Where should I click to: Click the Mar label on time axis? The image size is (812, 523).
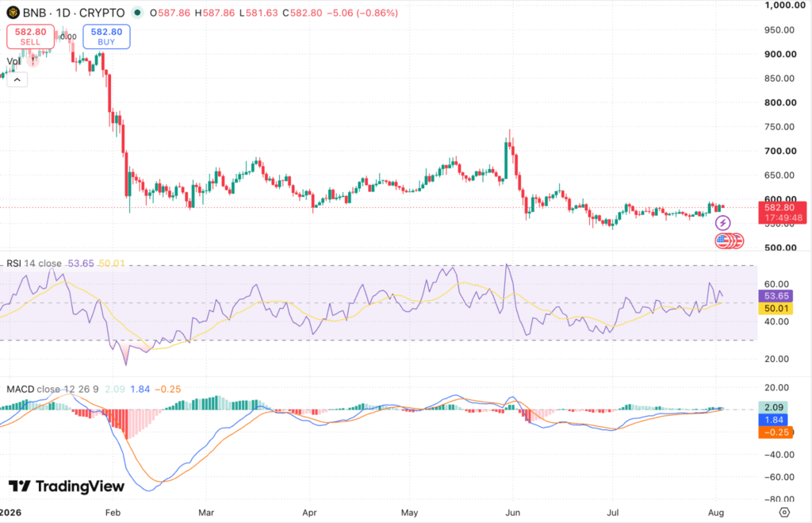tap(206, 513)
